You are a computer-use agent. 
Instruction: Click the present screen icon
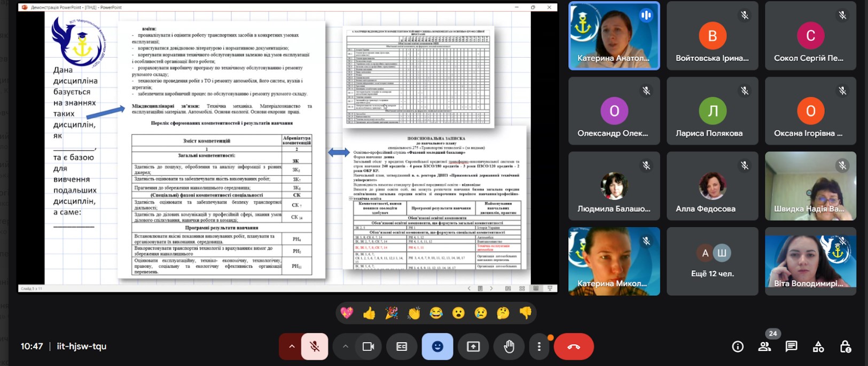click(x=473, y=347)
